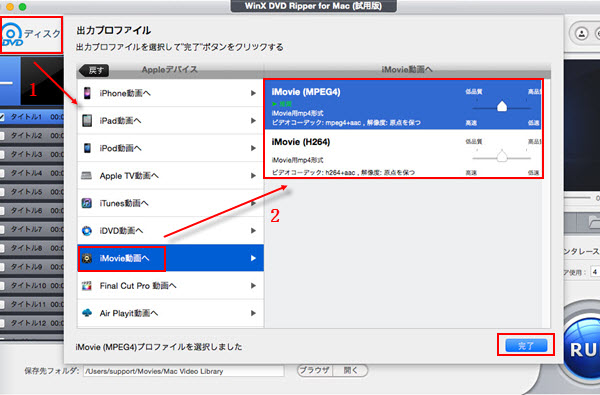Select the Apple TV動画へ category
The width and height of the screenshot is (600, 395).
(x=170, y=176)
